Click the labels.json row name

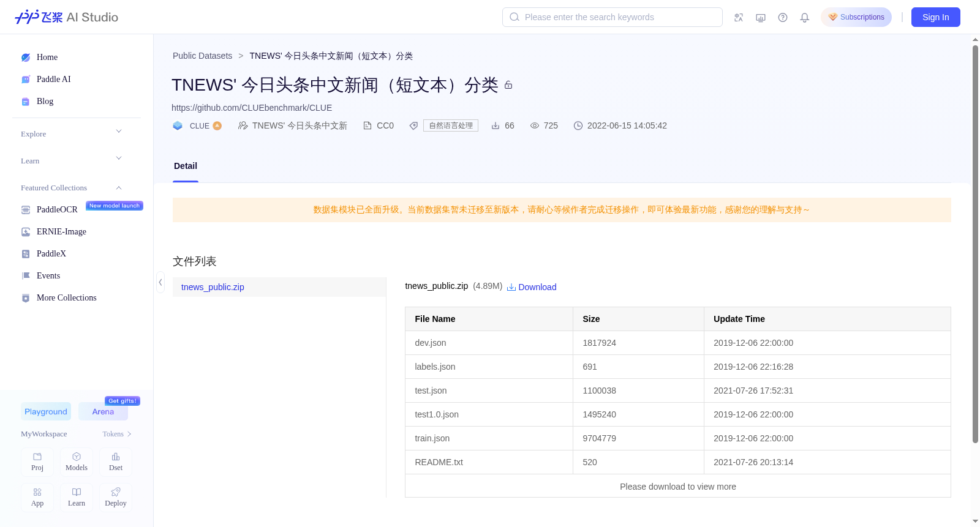435,367
